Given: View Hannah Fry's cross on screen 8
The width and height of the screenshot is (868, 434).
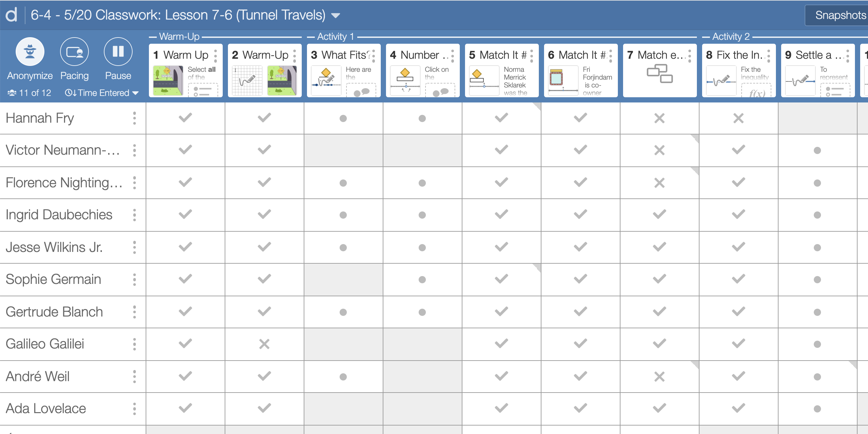Looking at the screenshot, I should coord(738,118).
